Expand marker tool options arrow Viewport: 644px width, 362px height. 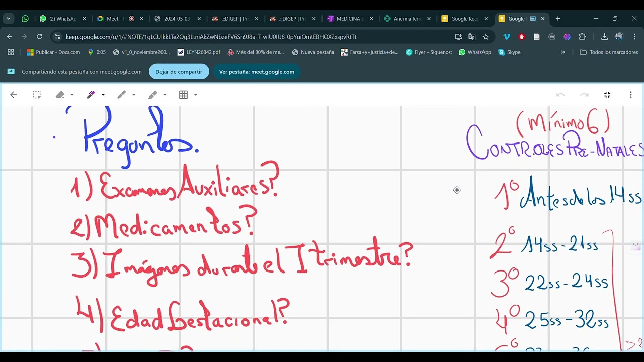coord(133,95)
